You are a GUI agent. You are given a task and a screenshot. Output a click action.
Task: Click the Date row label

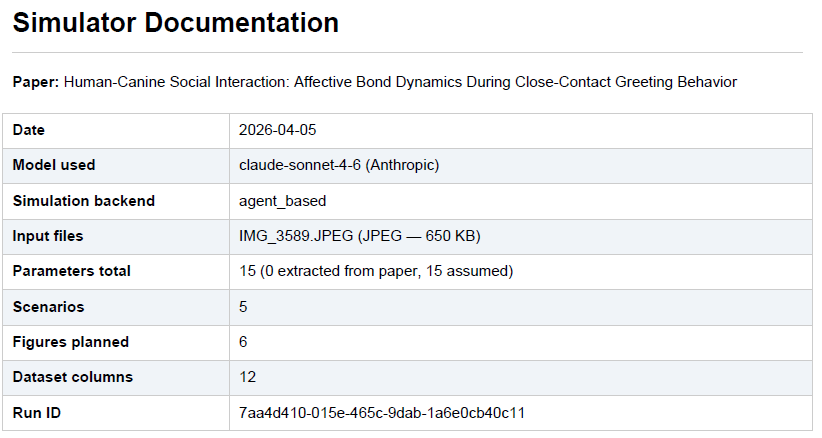[x=29, y=130]
